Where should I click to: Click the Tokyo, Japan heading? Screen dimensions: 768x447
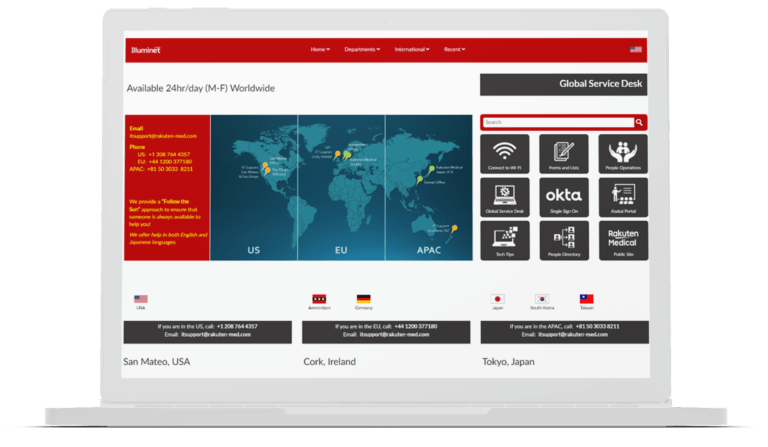[x=508, y=362]
